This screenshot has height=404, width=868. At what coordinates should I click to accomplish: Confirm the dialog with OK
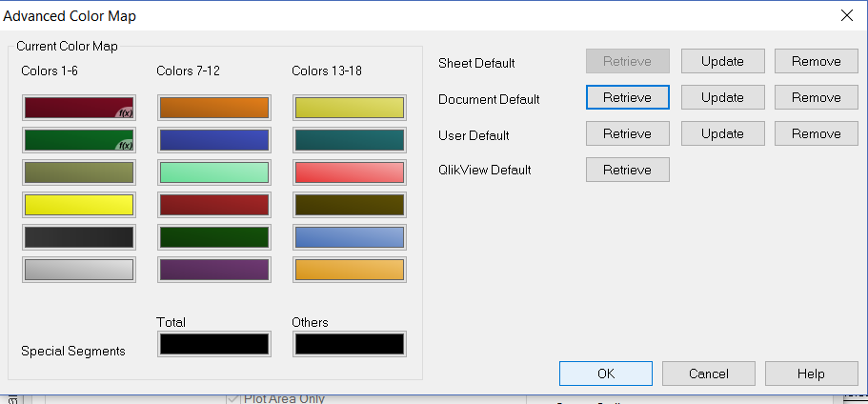click(x=606, y=374)
